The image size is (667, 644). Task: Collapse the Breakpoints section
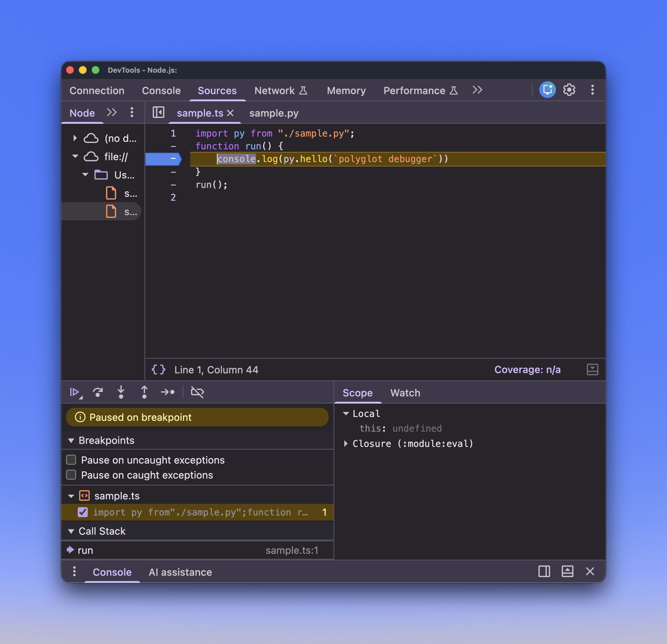pyautogui.click(x=71, y=441)
